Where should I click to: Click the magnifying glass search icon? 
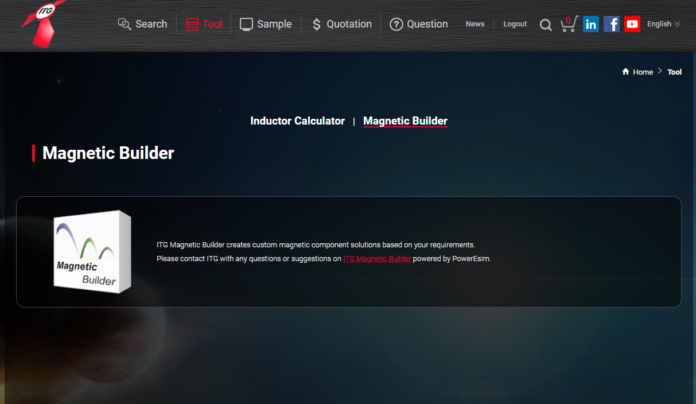[x=546, y=25]
